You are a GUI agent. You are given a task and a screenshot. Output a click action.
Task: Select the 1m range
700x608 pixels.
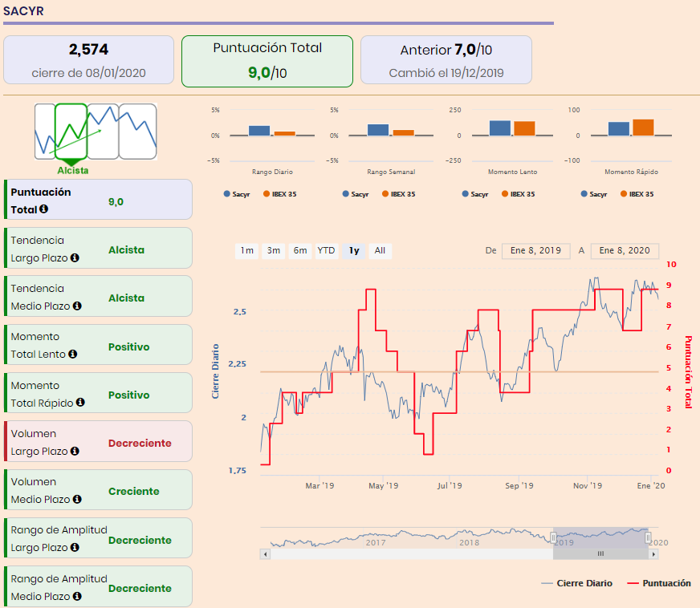point(247,251)
